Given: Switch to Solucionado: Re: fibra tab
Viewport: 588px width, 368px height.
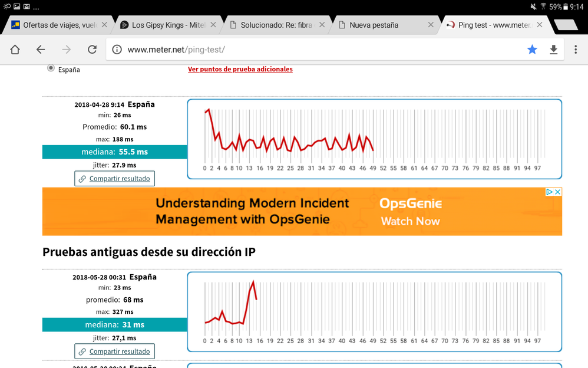Looking at the screenshot, I should click(x=277, y=25).
